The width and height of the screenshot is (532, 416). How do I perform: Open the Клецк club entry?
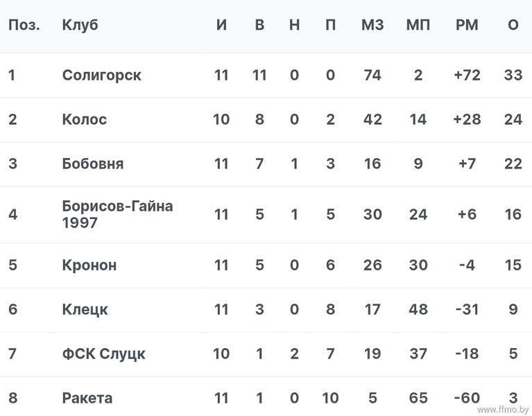85,309
